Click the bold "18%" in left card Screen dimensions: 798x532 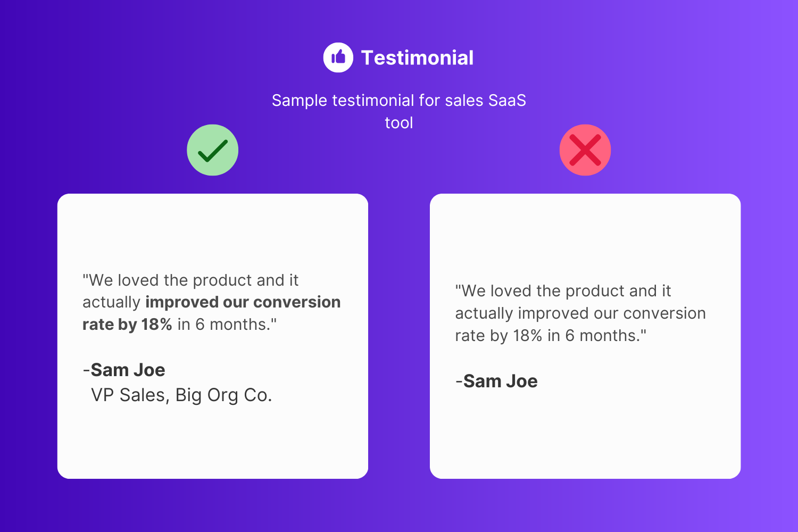(x=156, y=325)
